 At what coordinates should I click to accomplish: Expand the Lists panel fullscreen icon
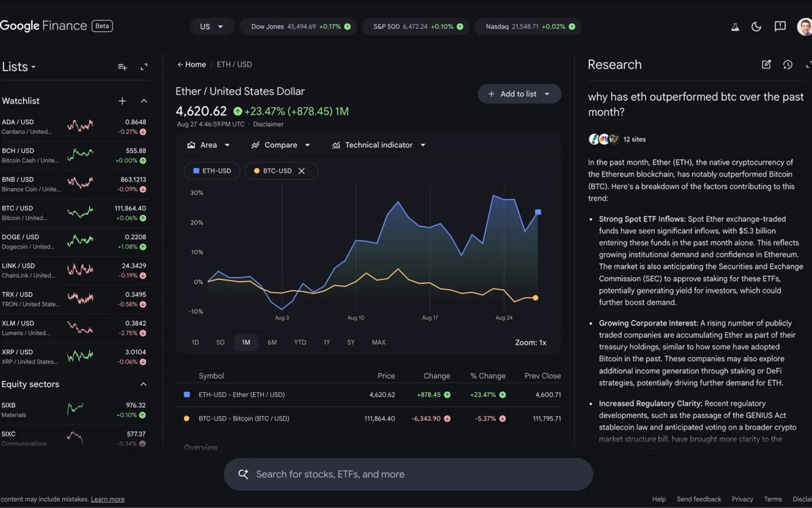tap(144, 67)
